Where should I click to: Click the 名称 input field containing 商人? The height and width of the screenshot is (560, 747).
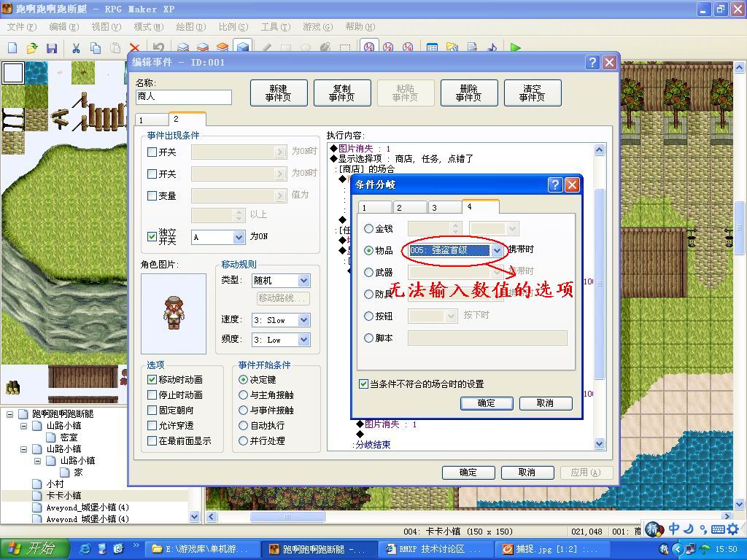coord(183,97)
